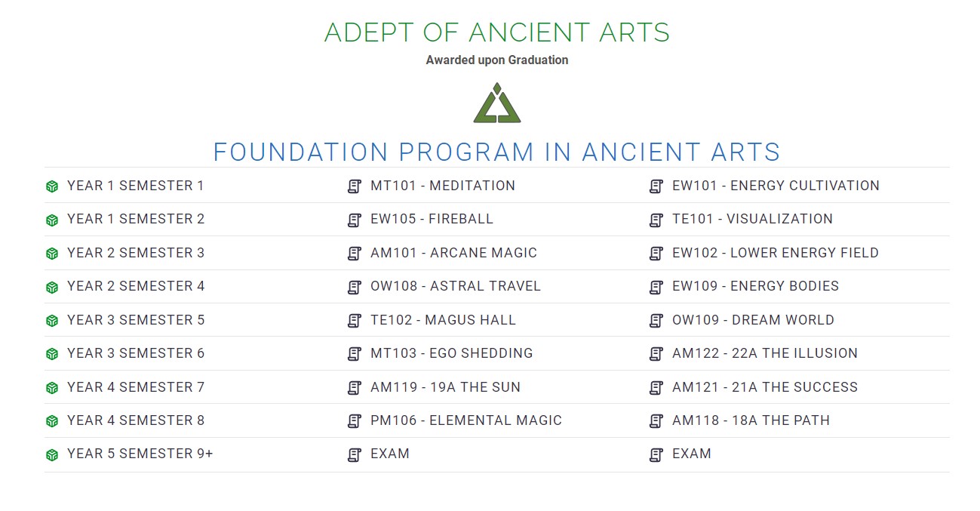Open the EW105 - Fireball course
The height and width of the screenshot is (511, 980).
432,219
